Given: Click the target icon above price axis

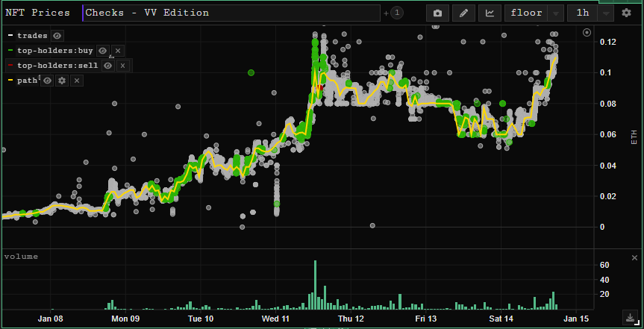Looking at the screenshot, I should (587, 32).
